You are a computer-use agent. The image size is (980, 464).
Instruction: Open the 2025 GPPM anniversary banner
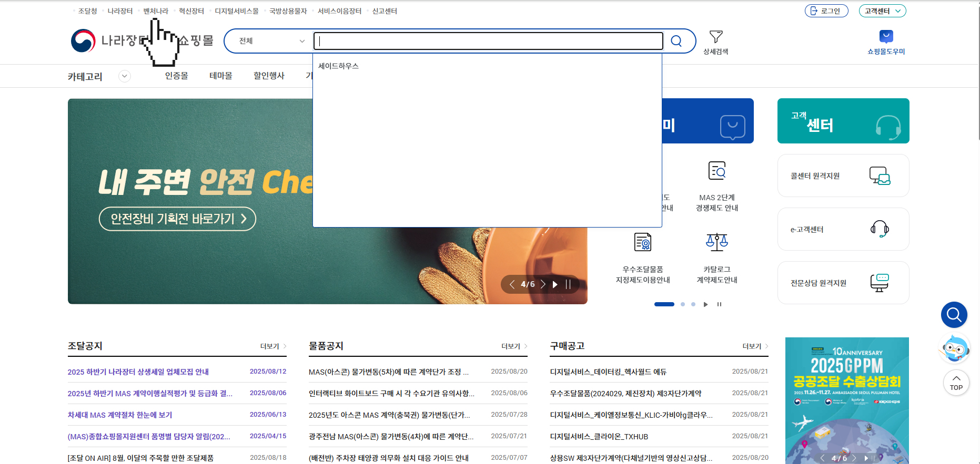pos(847,400)
